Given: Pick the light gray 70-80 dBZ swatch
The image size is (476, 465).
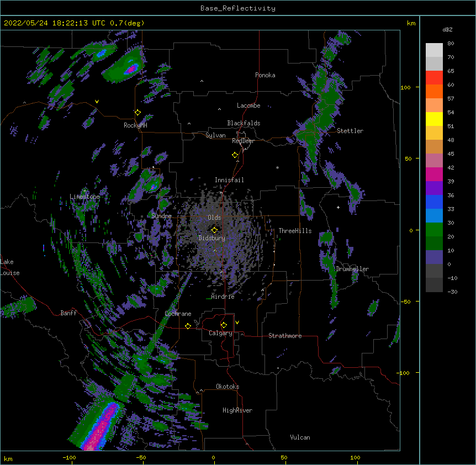Looking at the screenshot, I should pyautogui.click(x=434, y=50).
